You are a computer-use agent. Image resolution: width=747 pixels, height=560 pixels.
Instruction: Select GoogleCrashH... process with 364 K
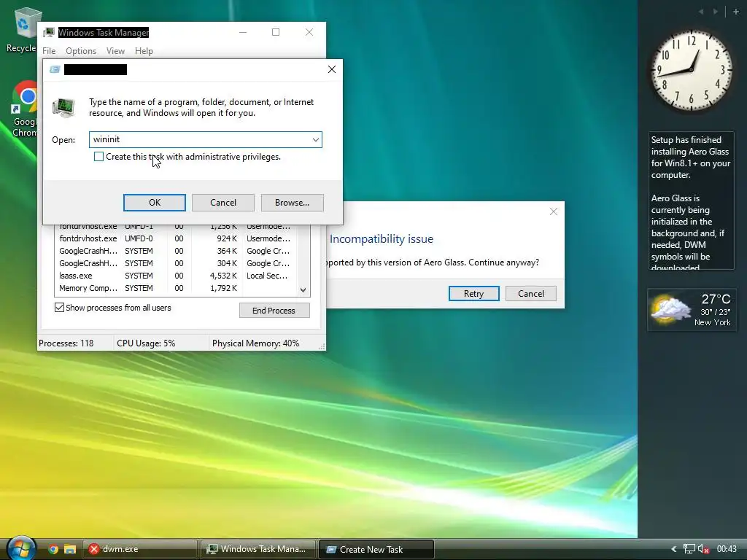175,251
